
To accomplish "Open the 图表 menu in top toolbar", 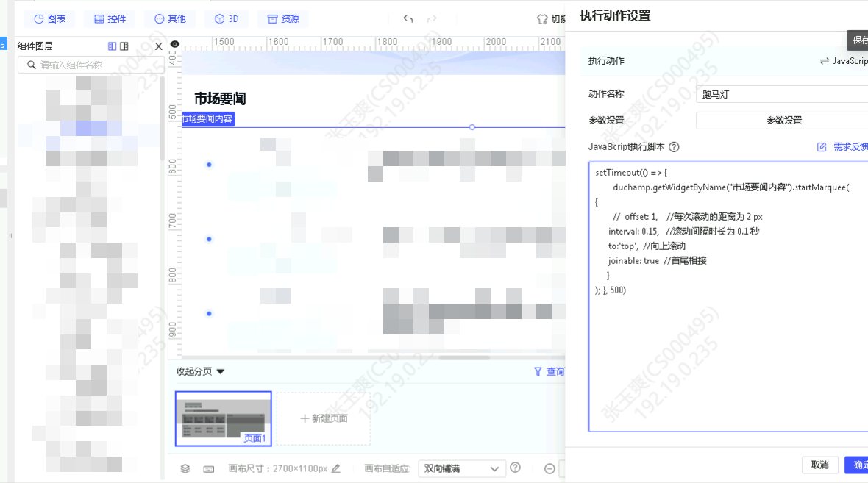I will [x=49, y=19].
